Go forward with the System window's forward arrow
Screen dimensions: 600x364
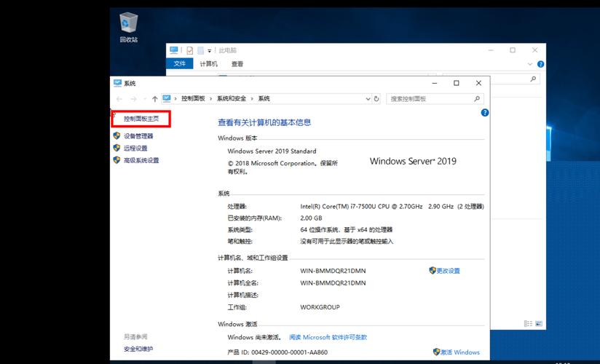[x=133, y=99]
